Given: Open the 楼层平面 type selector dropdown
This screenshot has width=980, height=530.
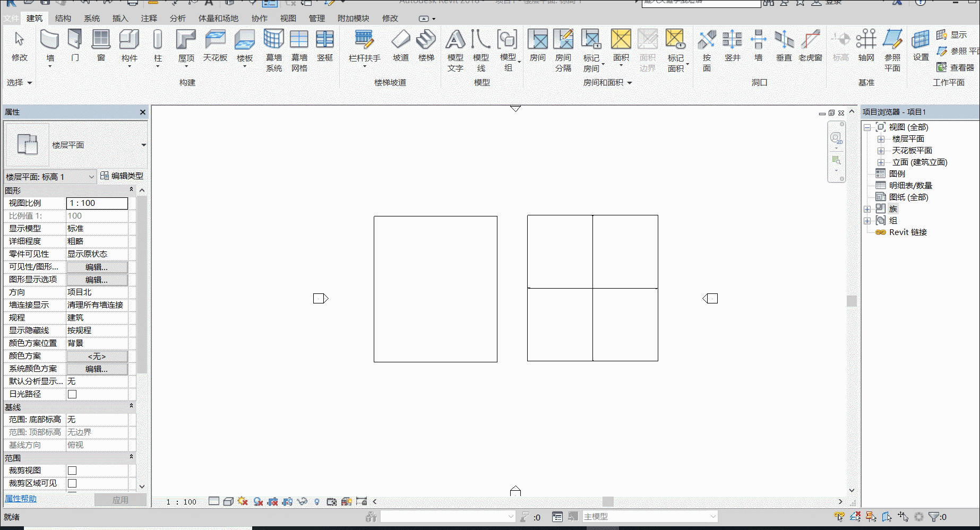Looking at the screenshot, I should 143,145.
